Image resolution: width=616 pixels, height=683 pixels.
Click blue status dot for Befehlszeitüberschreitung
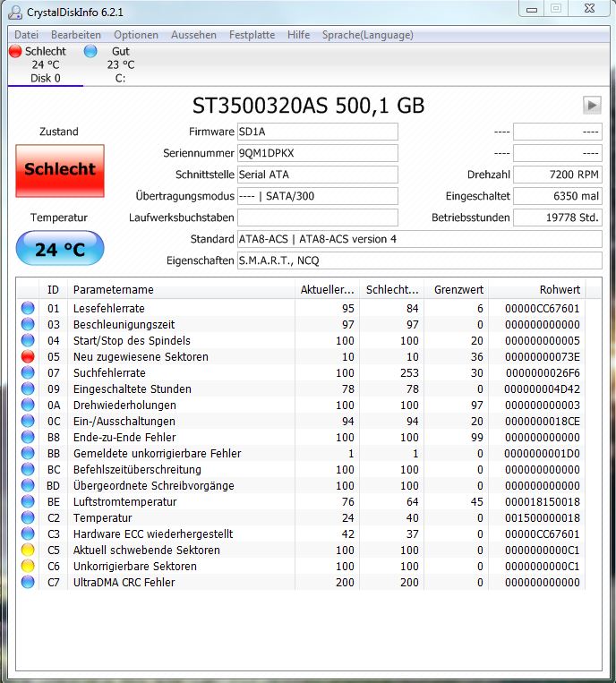28,469
